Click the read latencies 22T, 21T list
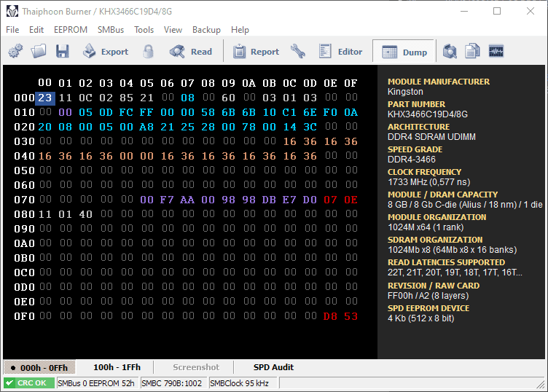The height and width of the screenshot is (392, 548). 455,273
